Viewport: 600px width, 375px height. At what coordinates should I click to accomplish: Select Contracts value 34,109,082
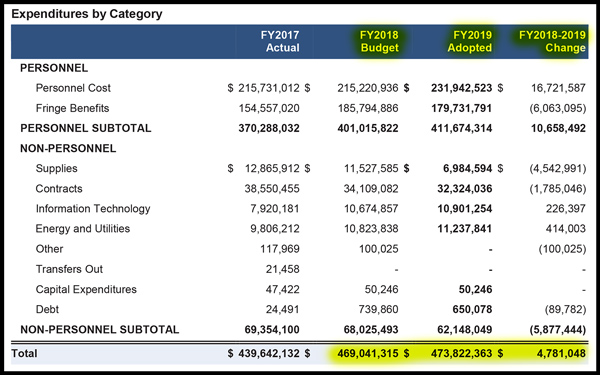point(371,189)
